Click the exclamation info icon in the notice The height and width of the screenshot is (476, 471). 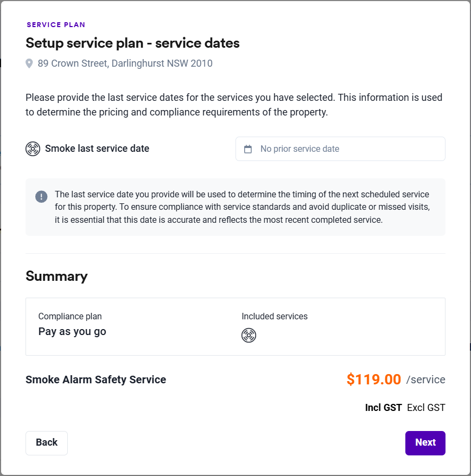[41, 196]
